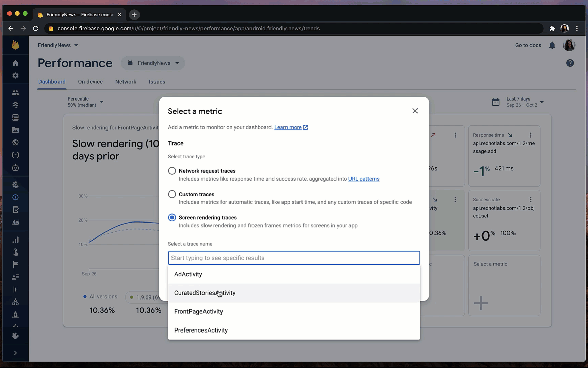This screenshot has height=368, width=588.
Task: Open the help question mark icon
Action: point(570,63)
